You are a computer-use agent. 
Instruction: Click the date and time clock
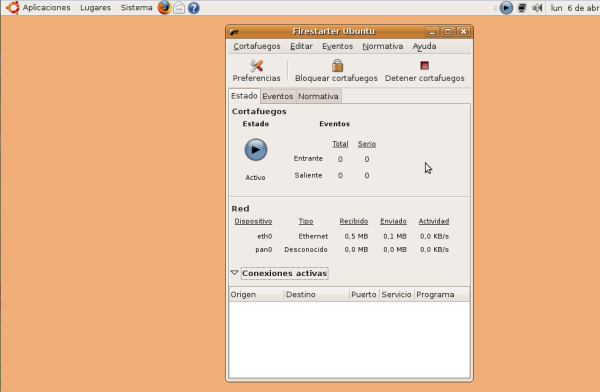pos(575,8)
